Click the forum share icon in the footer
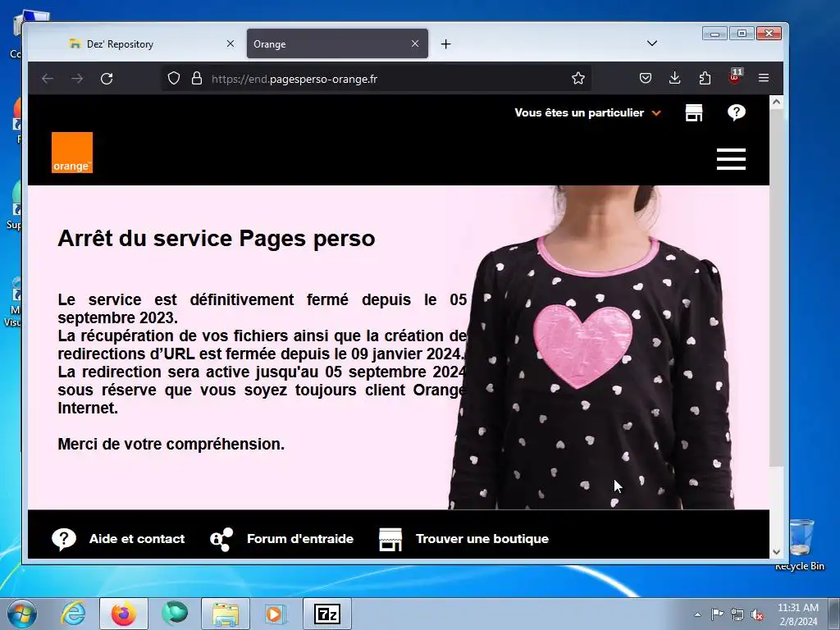This screenshot has width=840, height=630. coord(221,540)
